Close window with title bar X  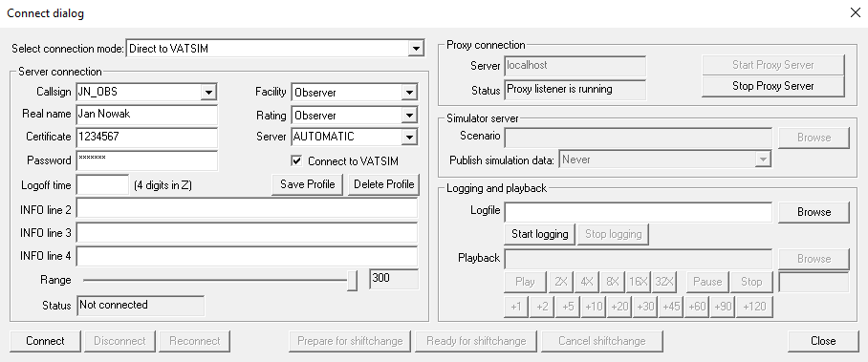[855, 13]
